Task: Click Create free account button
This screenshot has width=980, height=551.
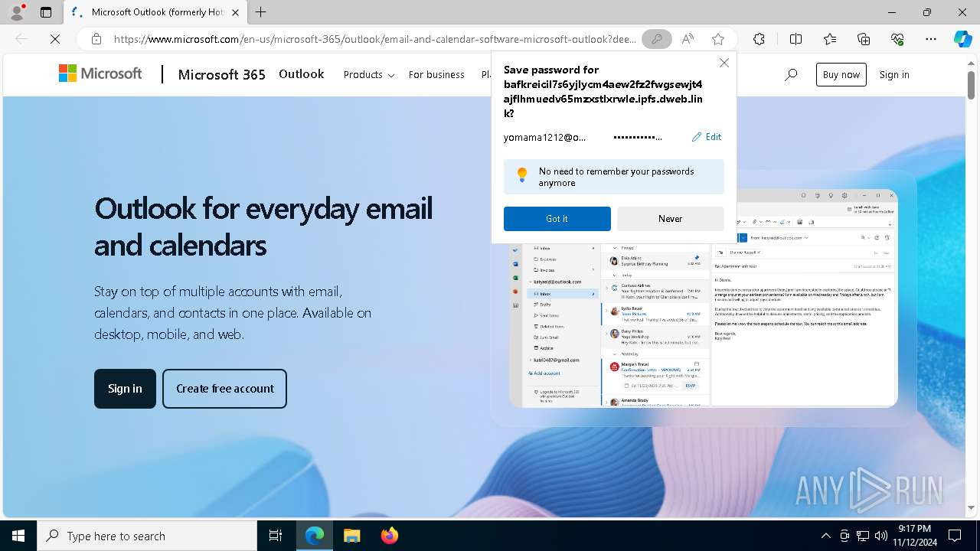Action: [x=224, y=389]
